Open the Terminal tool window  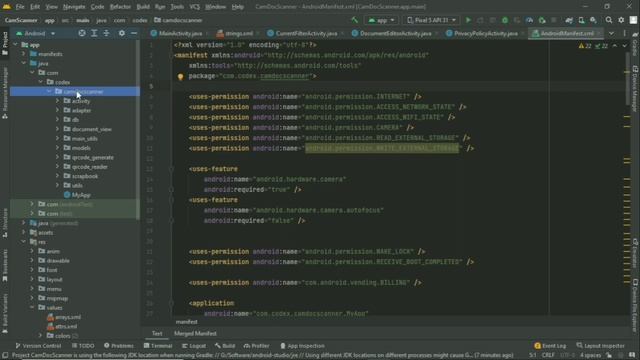(x=158, y=346)
